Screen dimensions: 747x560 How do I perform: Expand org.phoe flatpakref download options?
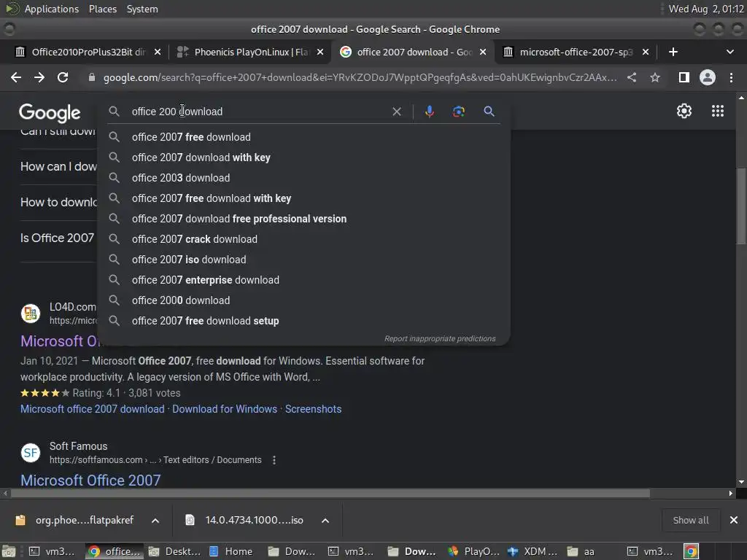point(155,521)
